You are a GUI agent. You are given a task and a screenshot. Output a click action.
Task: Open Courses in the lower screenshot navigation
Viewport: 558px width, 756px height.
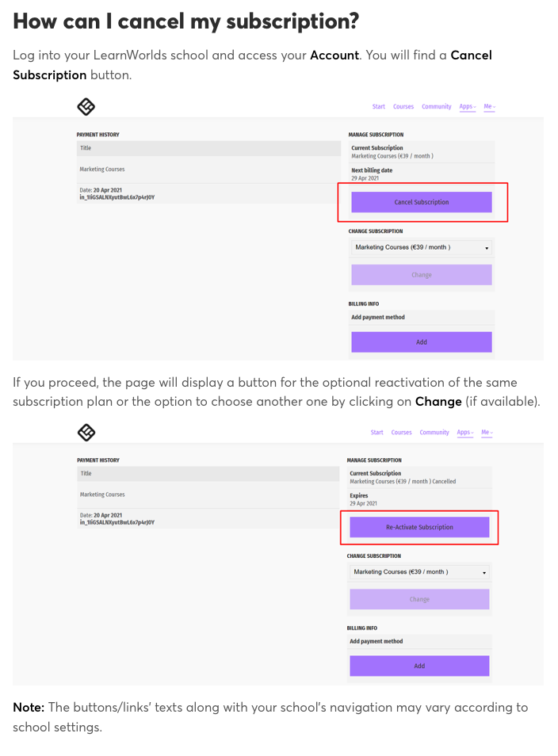[x=401, y=433]
